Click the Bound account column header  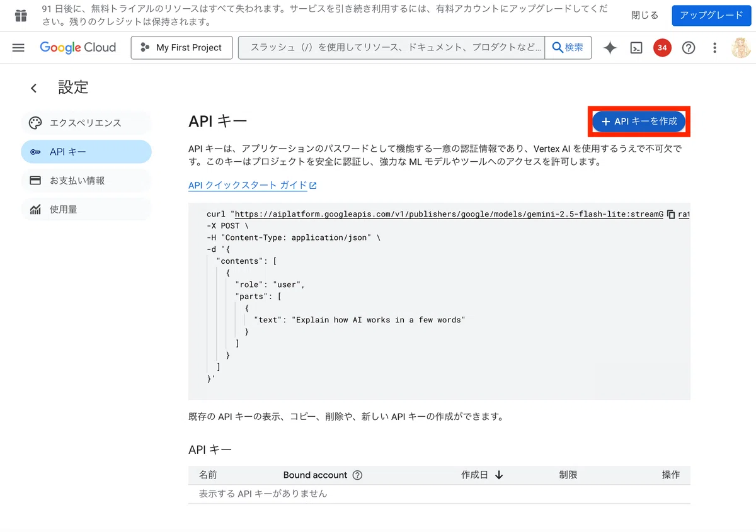point(315,475)
